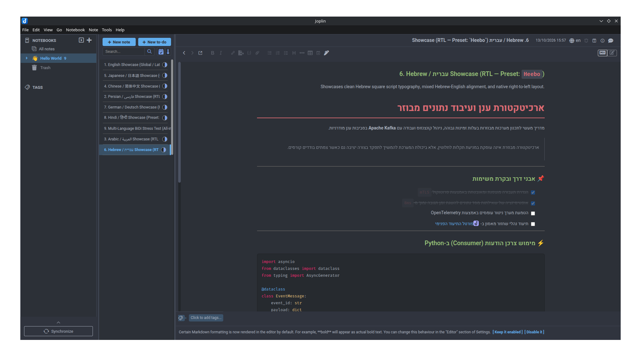This screenshot has width=641, height=364.
Task: Open the comments speech-bubble icon
Action: (611, 41)
